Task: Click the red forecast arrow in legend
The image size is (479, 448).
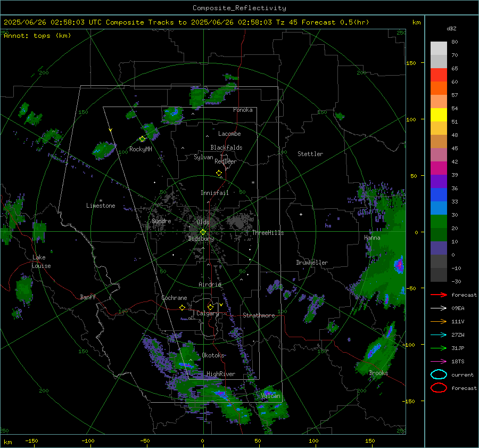Action: click(439, 295)
